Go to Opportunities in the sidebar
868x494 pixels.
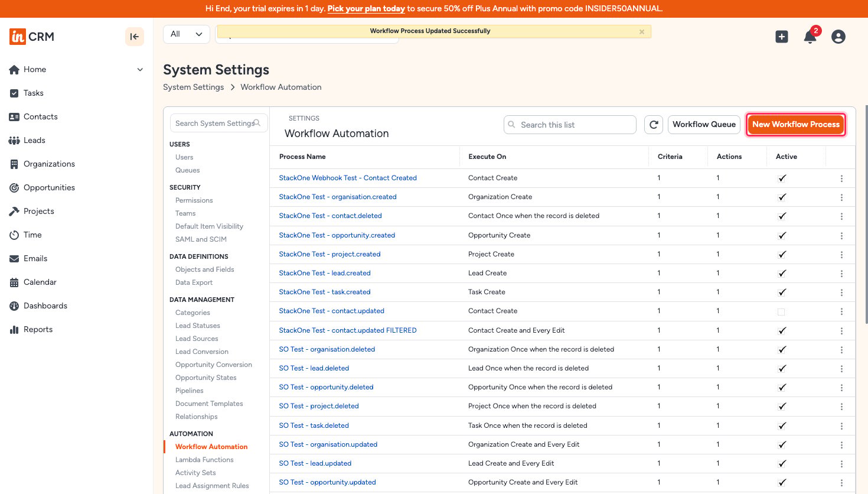tap(49, 188)
